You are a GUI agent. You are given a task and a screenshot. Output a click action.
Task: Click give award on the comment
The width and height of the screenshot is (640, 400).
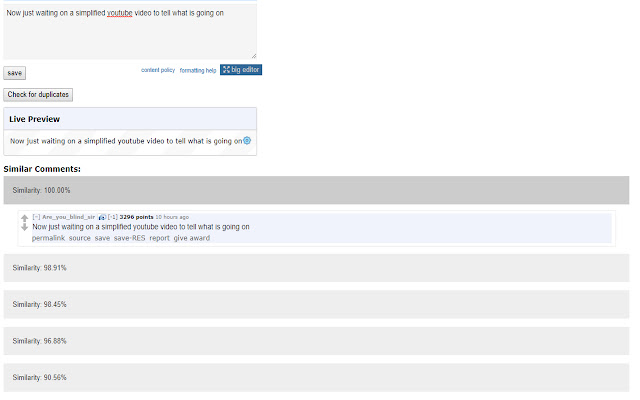[x=192, y=238]
